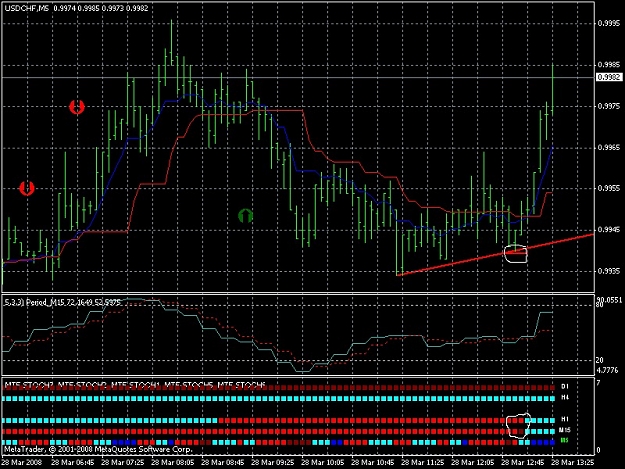The image size is (625, 469).
Task: Click the 28 Mar 08:05 time label
Action: 173,463
